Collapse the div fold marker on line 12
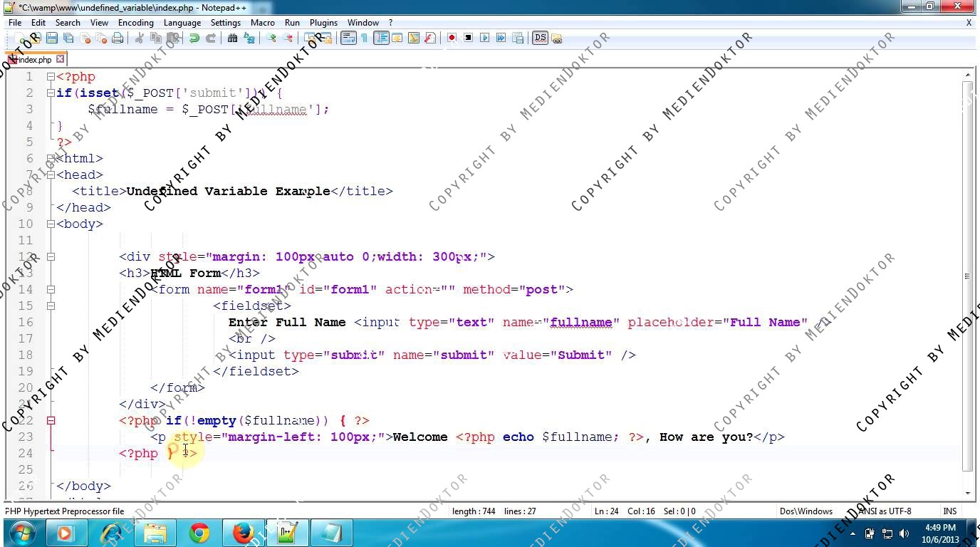 pyautogui.click(x=51, y=256)
